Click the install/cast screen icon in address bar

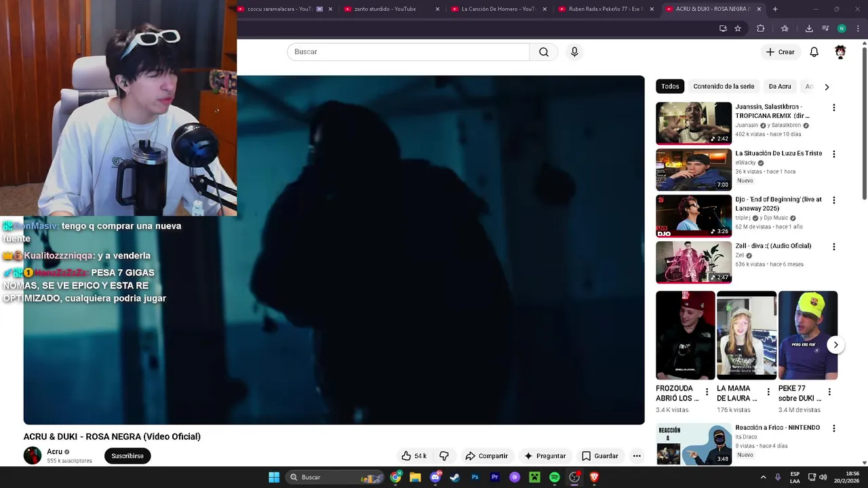pos(723,28)
